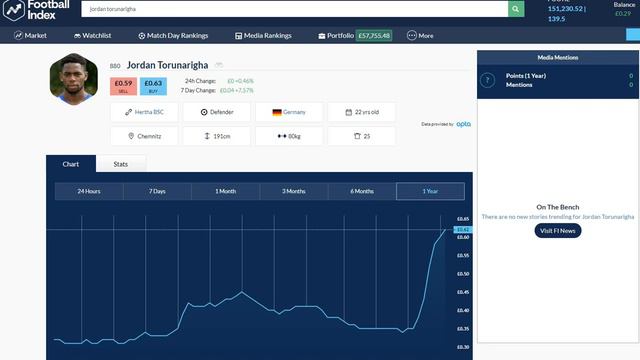The height and width of the screenshot is (360, 640).
Task: Click the question mark icon in Media Mentions
Action: pyautogui.click(x=487, y=80)
